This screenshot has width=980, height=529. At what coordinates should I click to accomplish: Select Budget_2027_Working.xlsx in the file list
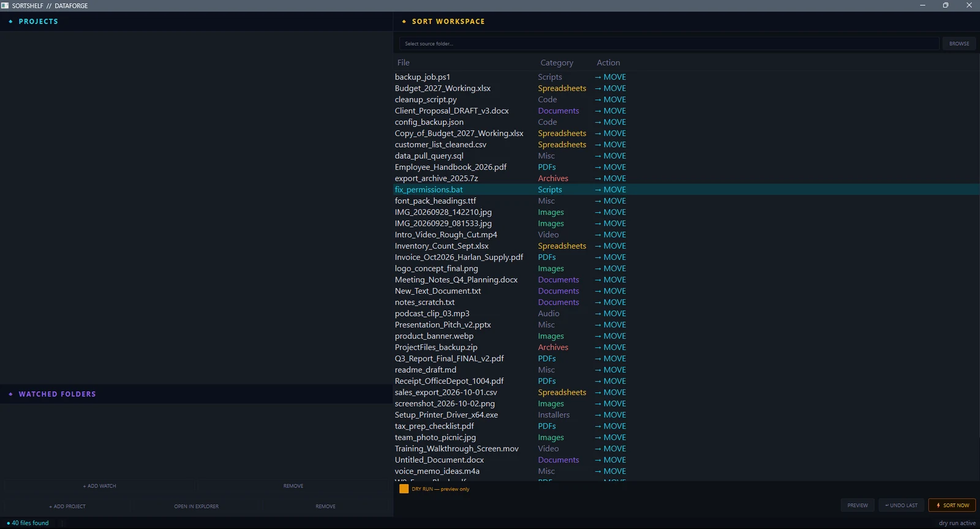pos(686,88)
